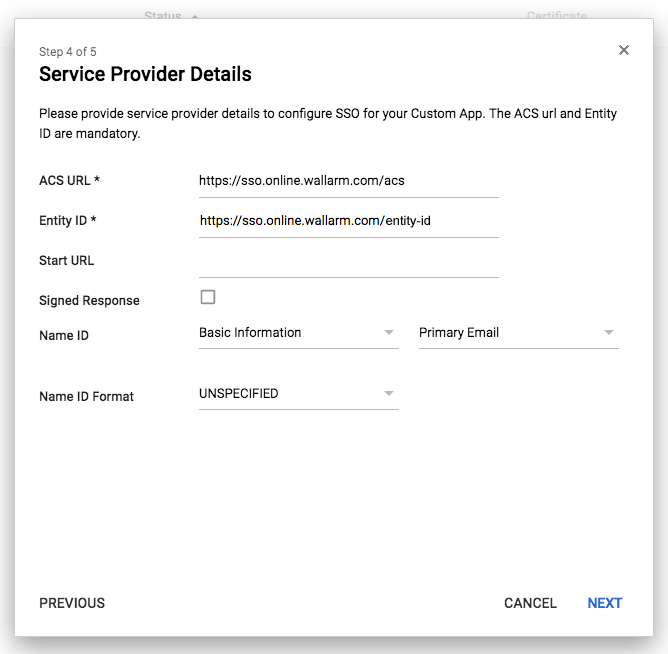This screenshot has width=668, height=654.
Task: Click the dropdown arrow beside Primary Email
Action: (609, 332)
